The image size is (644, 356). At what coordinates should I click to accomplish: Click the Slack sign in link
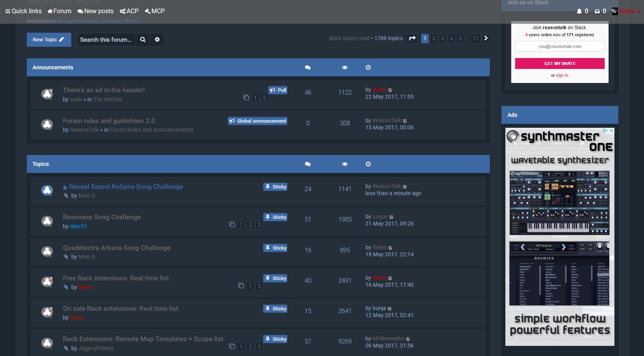coord(562,75)
